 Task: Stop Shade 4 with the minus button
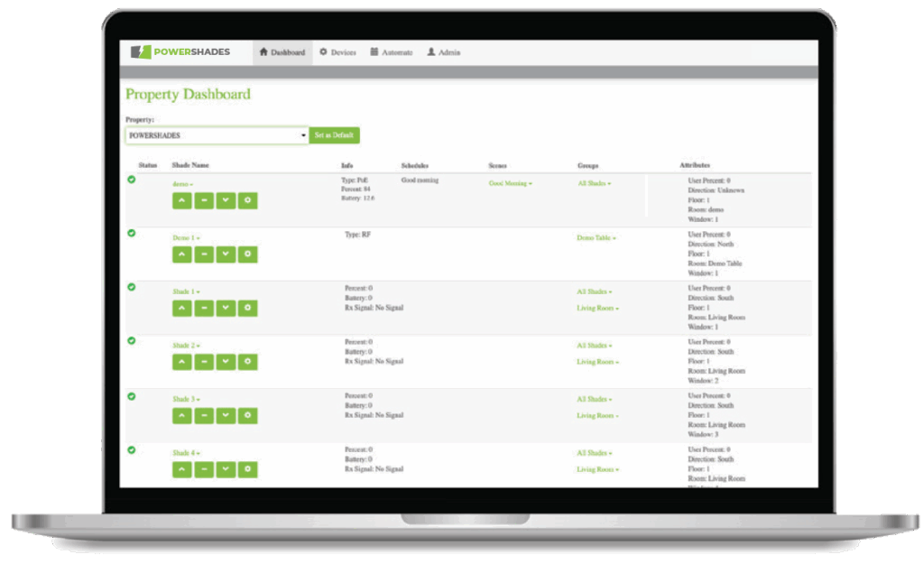pos(204,469)
